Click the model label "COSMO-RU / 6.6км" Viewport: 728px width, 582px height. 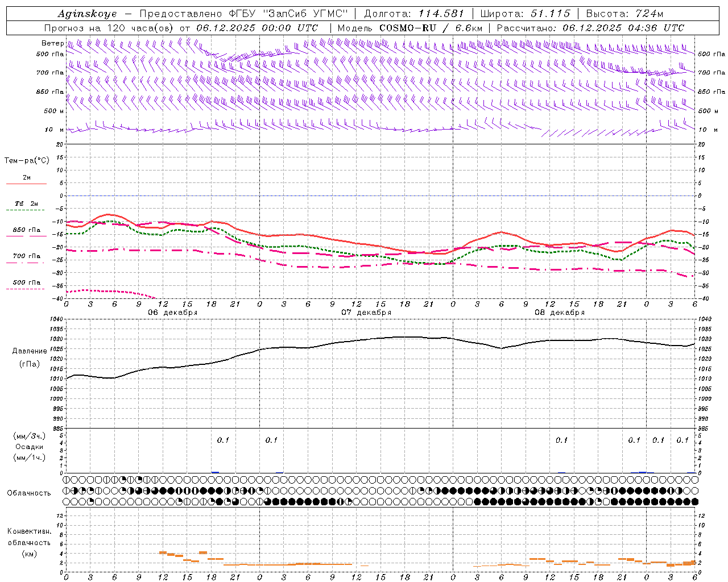coord(431,28)
